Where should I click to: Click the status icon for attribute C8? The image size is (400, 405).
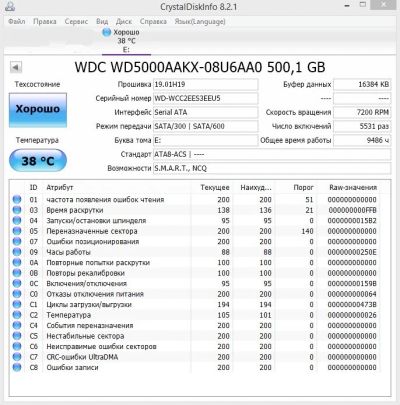click(17, 367)
